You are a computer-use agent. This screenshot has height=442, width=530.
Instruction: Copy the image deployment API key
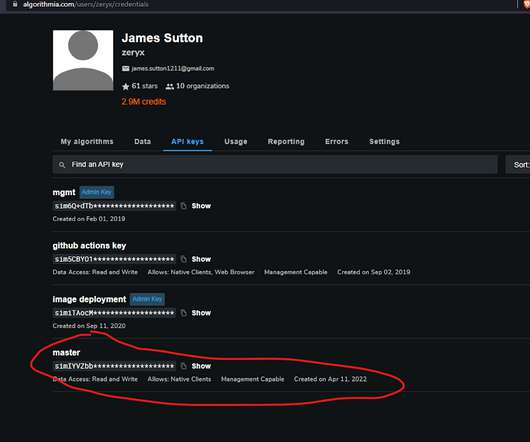coord(184,313)
